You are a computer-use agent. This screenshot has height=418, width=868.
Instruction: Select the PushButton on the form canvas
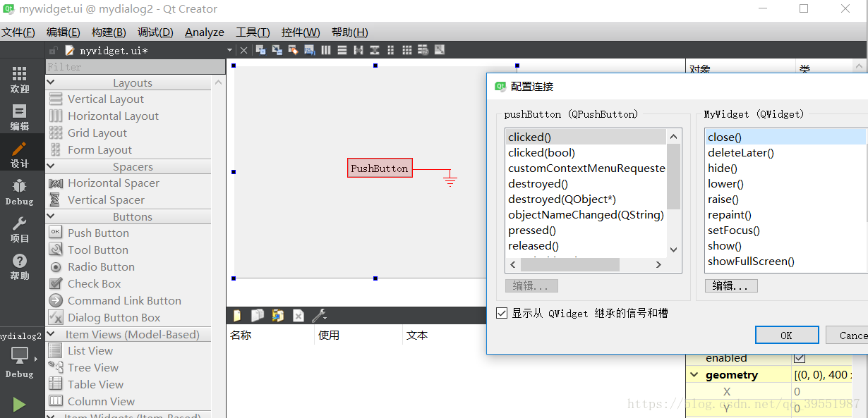pyautogui.click(x=380, y=168)
